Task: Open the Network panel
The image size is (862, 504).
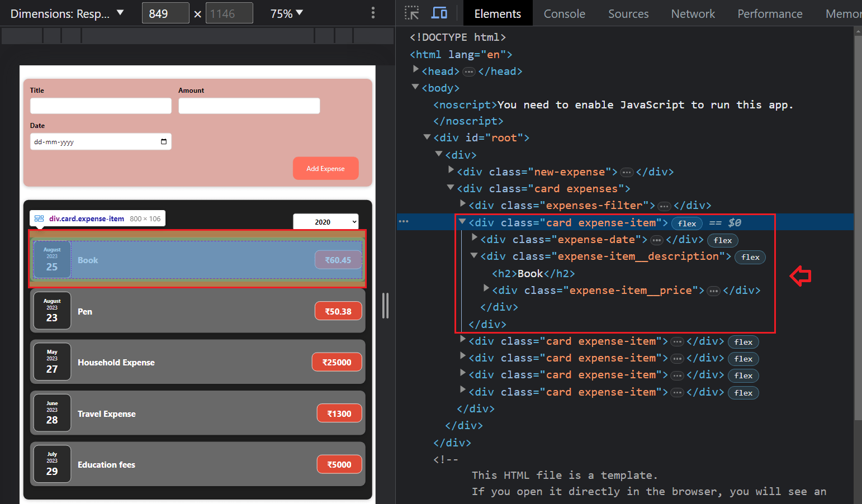Action: 693,13
